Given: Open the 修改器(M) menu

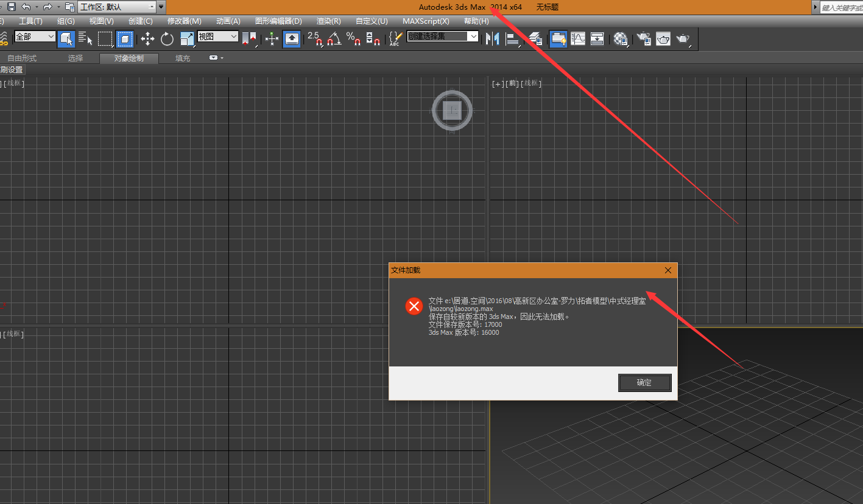Looking at the screenshot, I should tap(185, 21).
